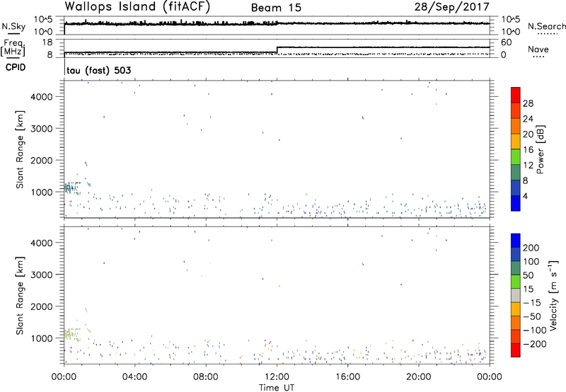This screenshot has height=392, width=566.
Task: Click the "200" label on velocity color bar
Action: click(531, 248)
